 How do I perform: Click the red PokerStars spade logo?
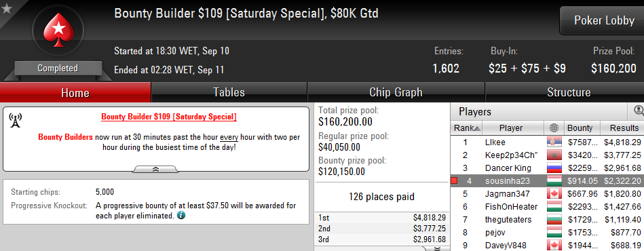click(x=58, y=31)
